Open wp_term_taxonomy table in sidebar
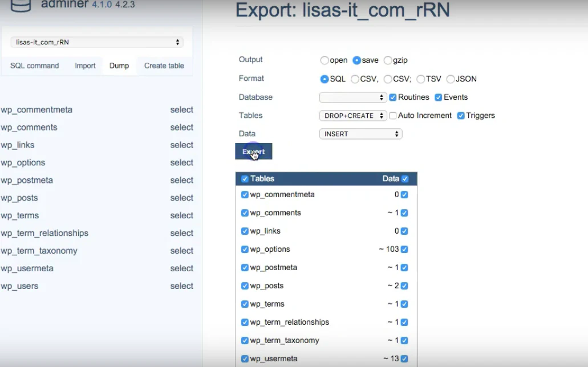 coord(39,251)
